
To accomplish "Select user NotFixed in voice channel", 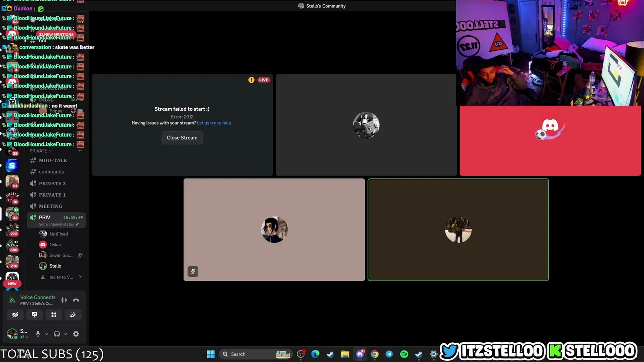I will [x=60, y=234].
